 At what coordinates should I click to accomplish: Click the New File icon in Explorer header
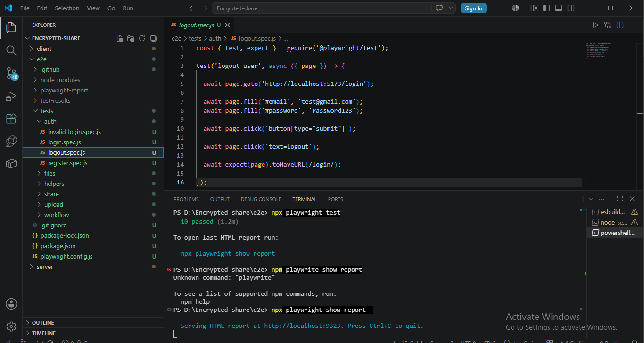[x=120, y=38]
